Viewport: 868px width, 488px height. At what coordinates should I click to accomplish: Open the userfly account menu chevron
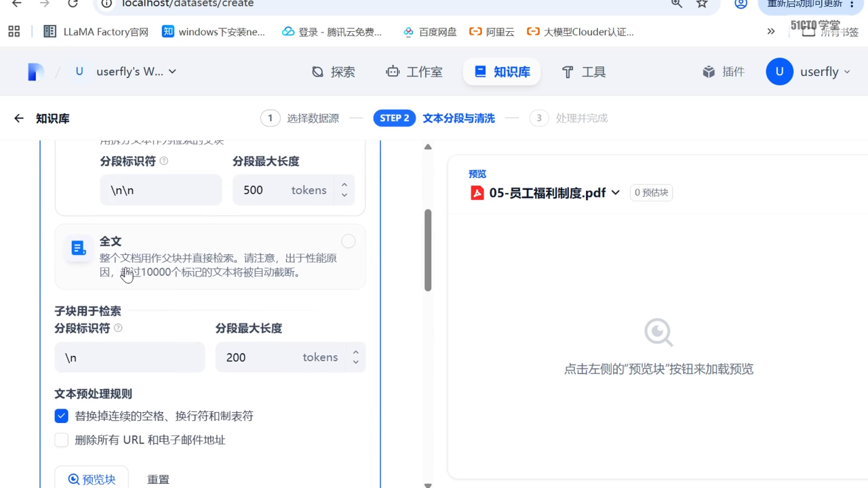847,72
